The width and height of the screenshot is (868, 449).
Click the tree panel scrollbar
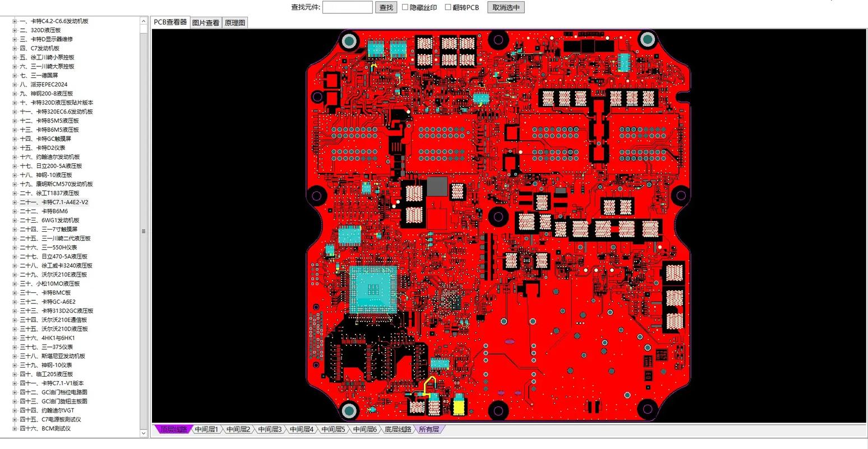coord(144,230)
